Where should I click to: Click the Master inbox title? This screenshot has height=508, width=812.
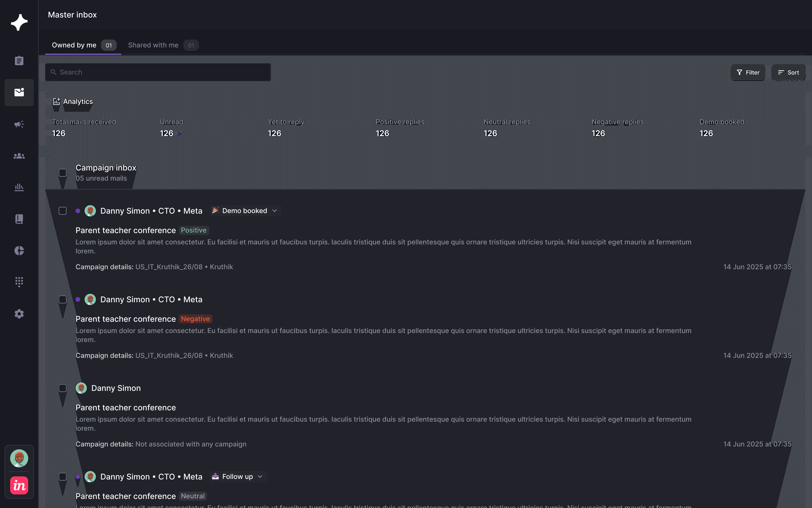72,15
